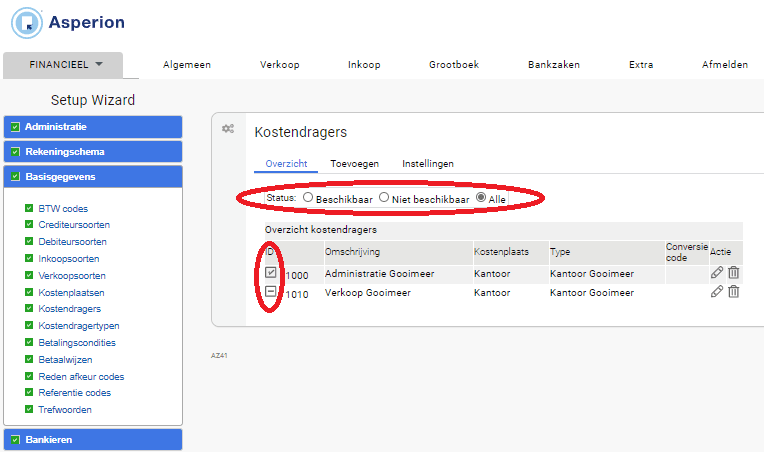
Task: Switch to the Overzicht tab
Action: click(286, 164)
